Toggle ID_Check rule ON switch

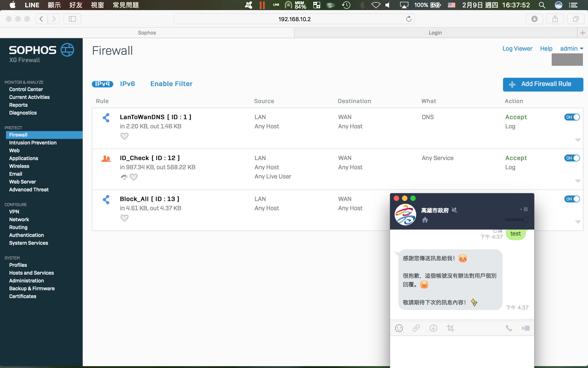(572, 158)
